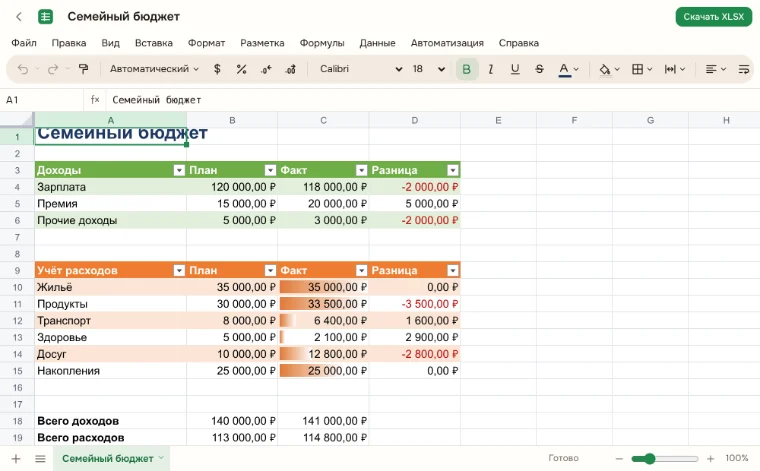Open the Разметка menu
The height and width of the screenshot is (471, 760).
pyautogui.click(x=262, y=43)
